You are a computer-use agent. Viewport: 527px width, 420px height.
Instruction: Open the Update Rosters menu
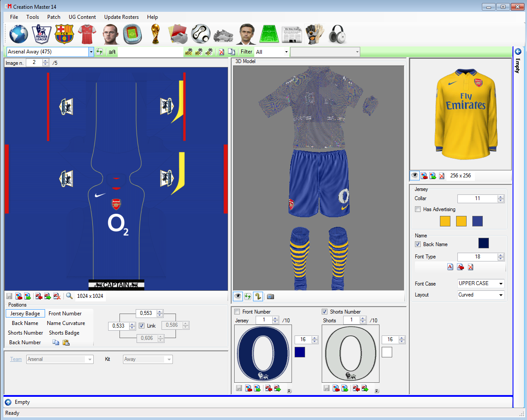[x=121, y=17]
